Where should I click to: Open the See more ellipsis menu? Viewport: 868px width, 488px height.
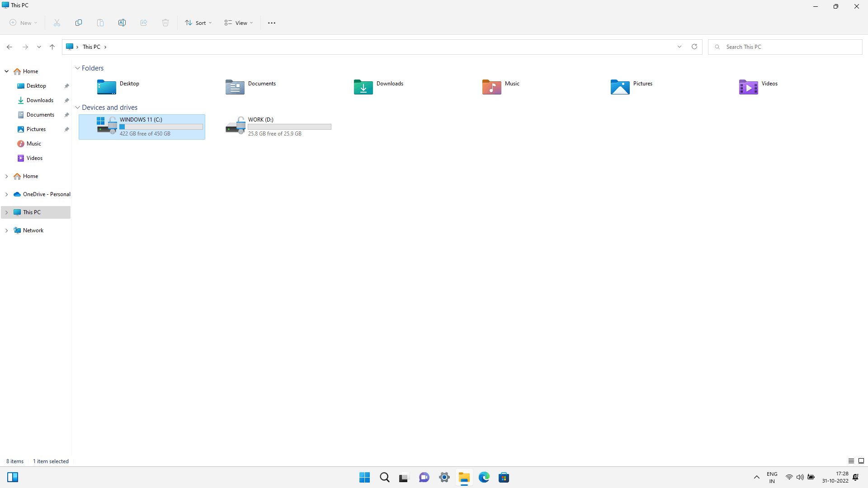[x=272, y=23]
